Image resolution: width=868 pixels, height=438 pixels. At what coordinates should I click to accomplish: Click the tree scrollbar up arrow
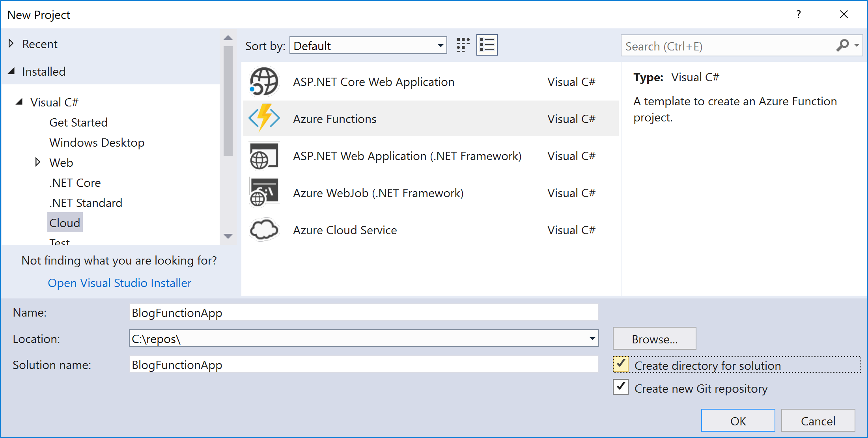[x=228, y=38]
